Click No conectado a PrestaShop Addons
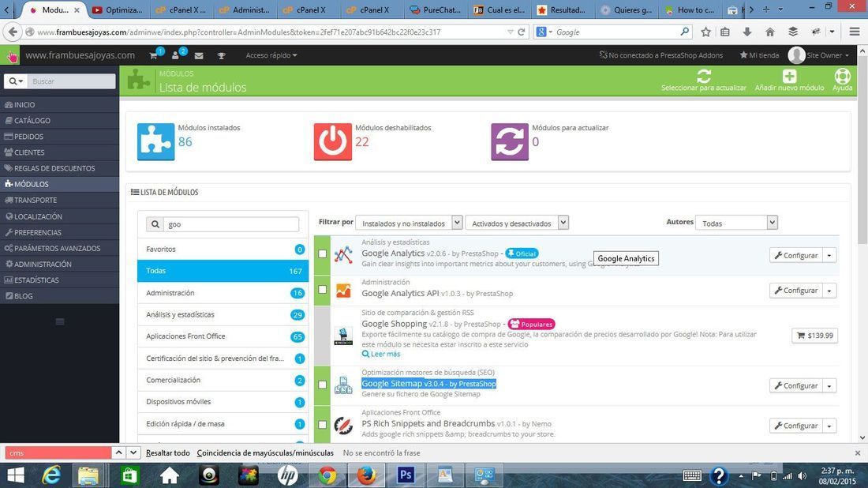The image size is (868, 488). [x=661, y=55]
